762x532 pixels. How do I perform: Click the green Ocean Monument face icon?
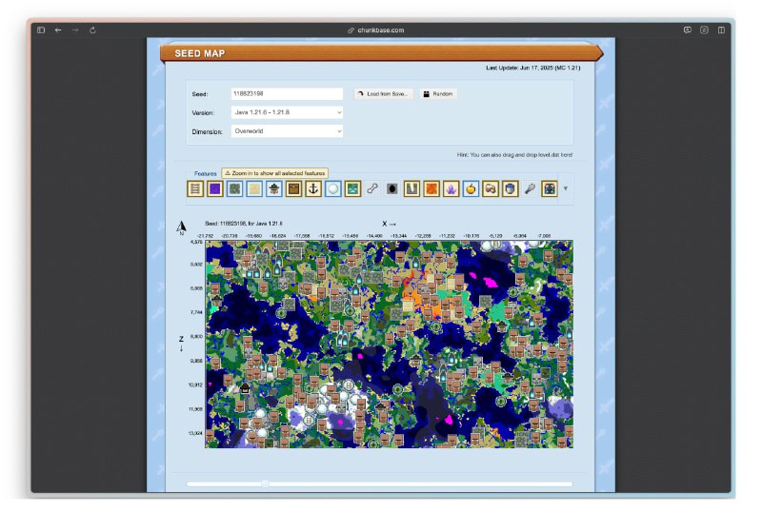(352, 189)
